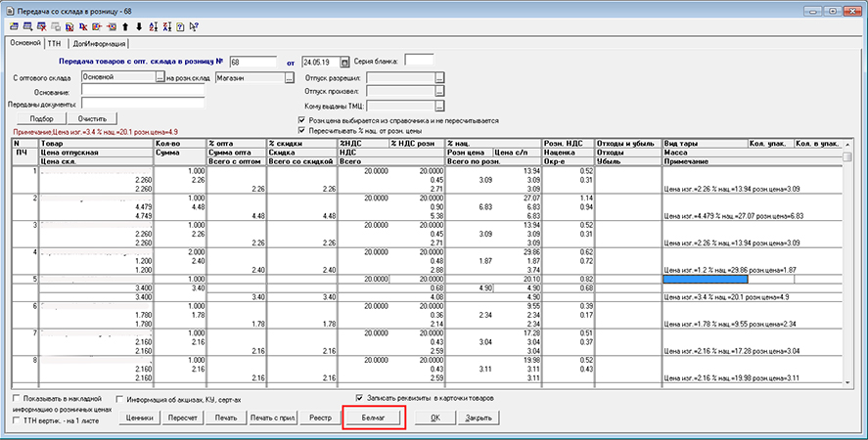Click the Пересчет button

184,418
